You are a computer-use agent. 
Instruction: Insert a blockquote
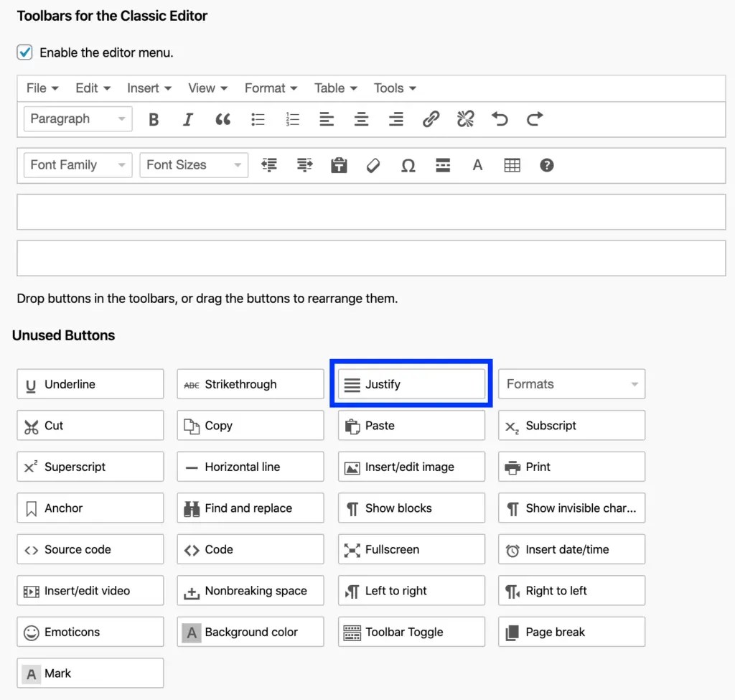pos(223,119)
